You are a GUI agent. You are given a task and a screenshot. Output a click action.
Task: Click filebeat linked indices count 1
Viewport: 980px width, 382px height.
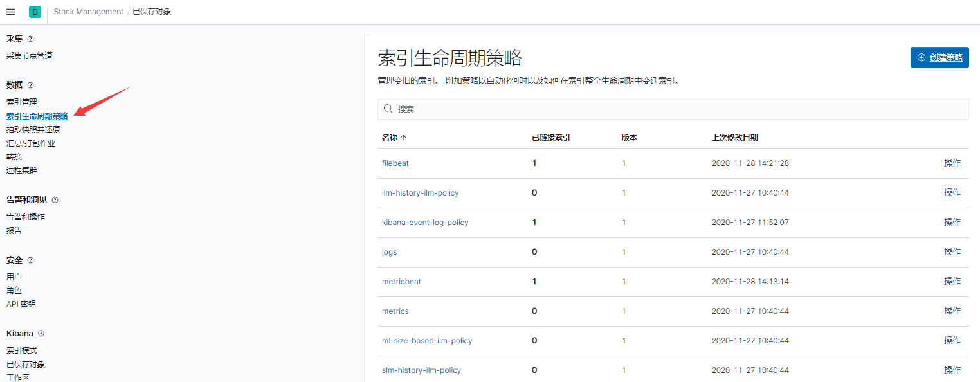point(534,163)
